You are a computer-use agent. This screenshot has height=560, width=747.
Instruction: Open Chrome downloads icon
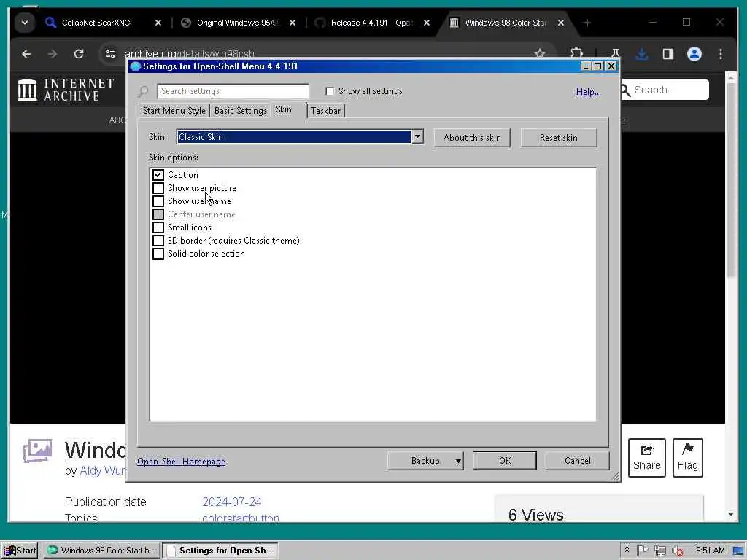[x=642, y=54]
